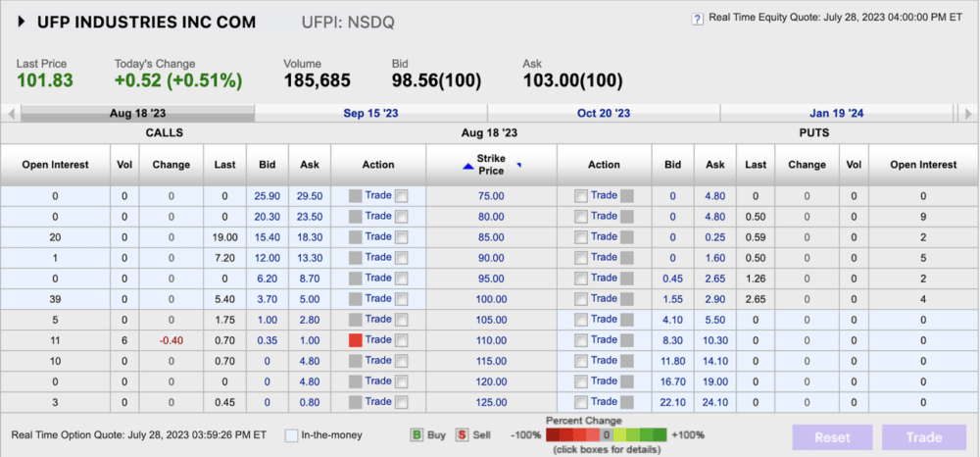Click the call percent-change box at strike 120.00
980x457 pixels.
coord(355,382)
